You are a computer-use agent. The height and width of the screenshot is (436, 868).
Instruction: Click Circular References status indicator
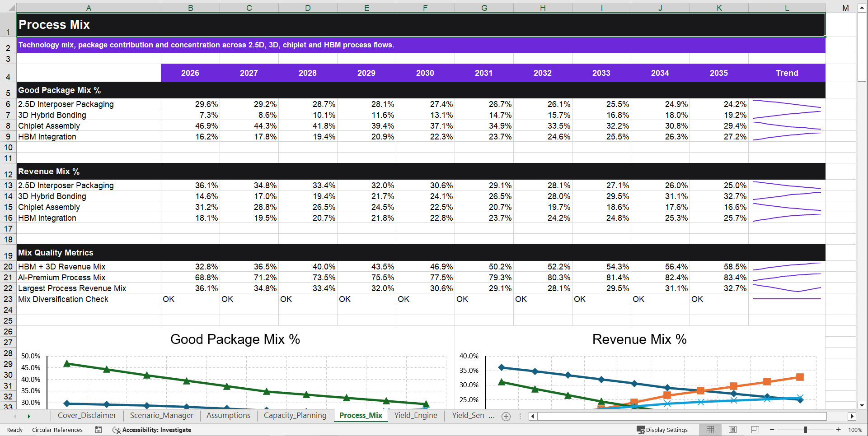(x=57, y=430)
